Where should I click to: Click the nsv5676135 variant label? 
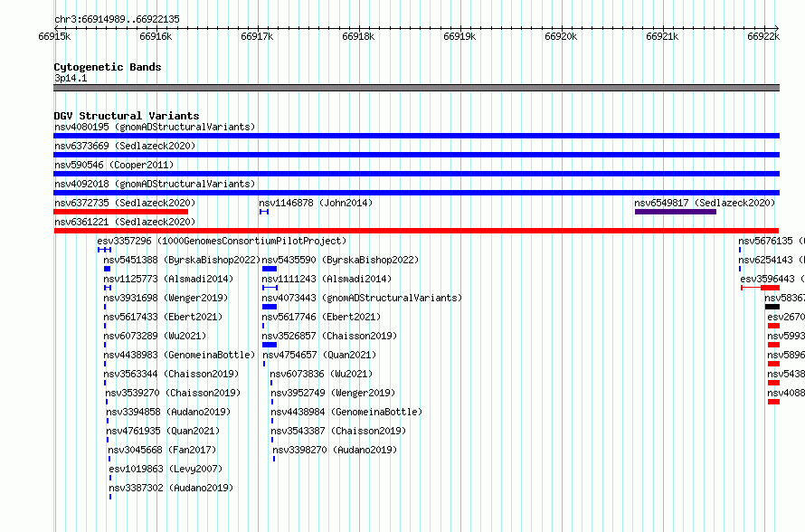coord(772,241)
